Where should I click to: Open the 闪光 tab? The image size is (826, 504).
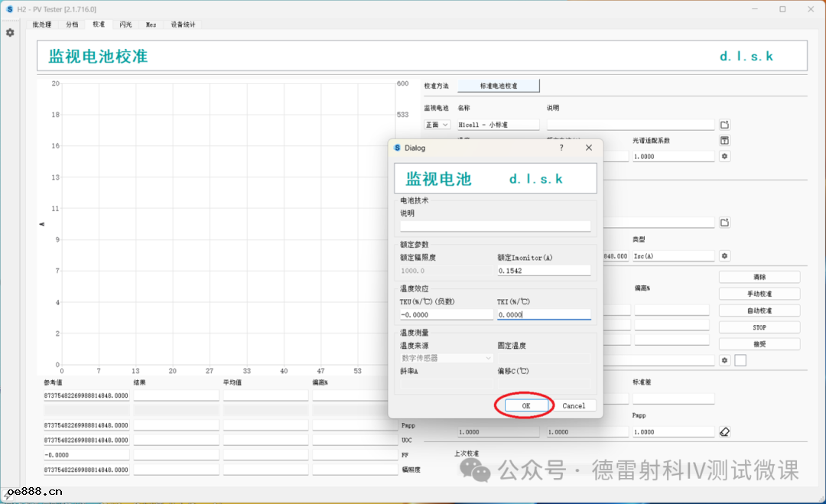125,24
